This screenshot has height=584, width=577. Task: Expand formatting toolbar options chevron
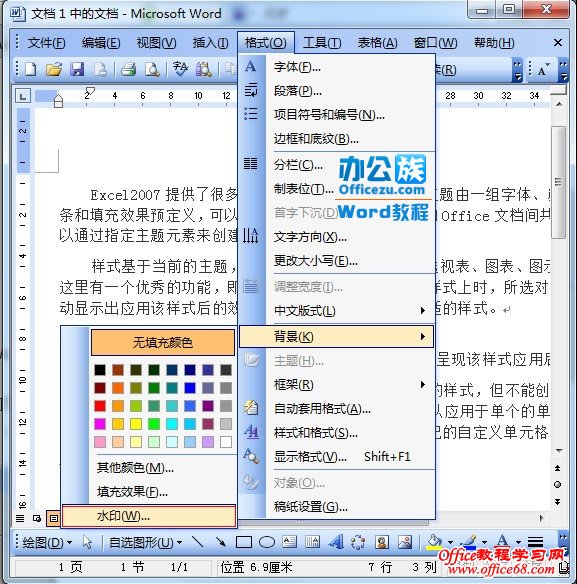563,70
